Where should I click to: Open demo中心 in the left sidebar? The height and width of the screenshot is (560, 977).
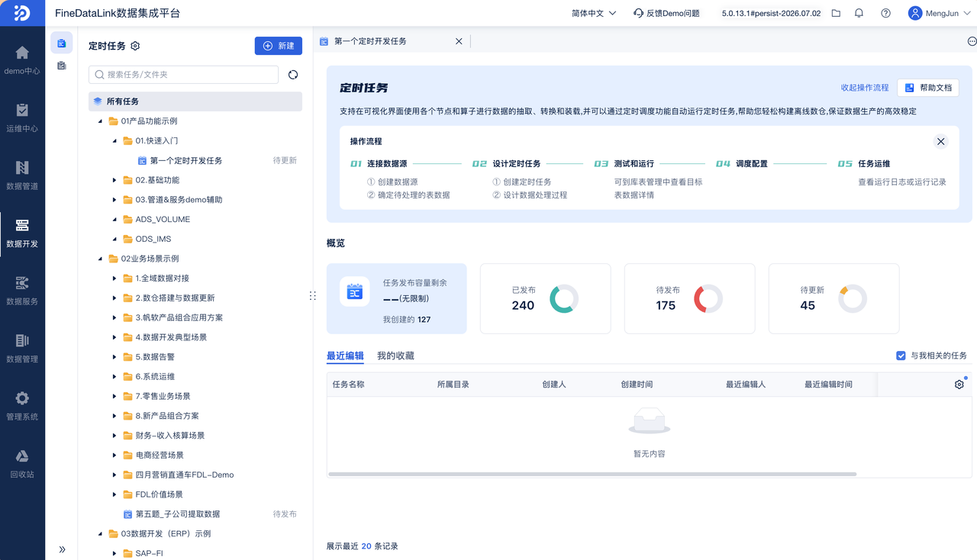click(22, 60)
